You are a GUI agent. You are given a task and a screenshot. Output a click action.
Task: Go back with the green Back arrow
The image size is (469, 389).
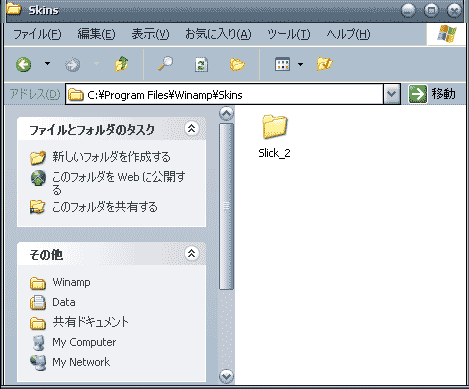coord(23,64)
